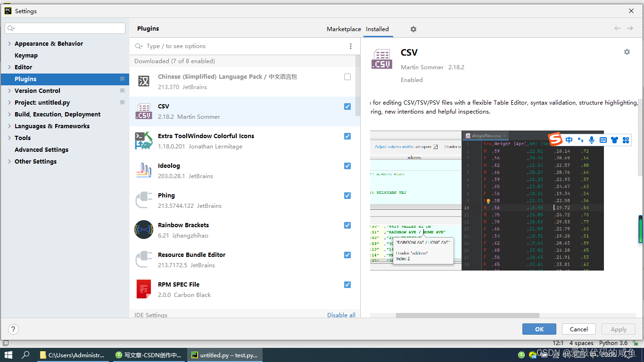This screenshot has width=644, height=362.
Task: Click the Resource Bundle Editor plug icon
Action: click(x=144, y=260)
